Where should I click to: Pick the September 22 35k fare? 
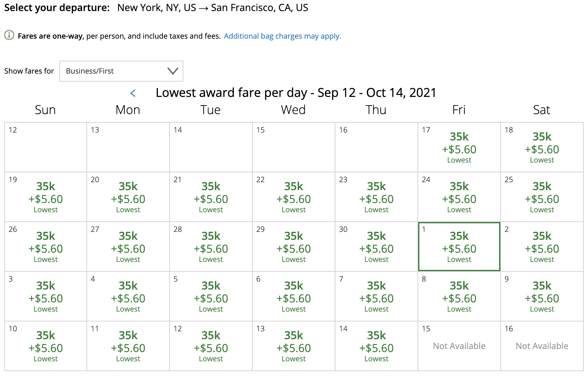coord(293,197)
